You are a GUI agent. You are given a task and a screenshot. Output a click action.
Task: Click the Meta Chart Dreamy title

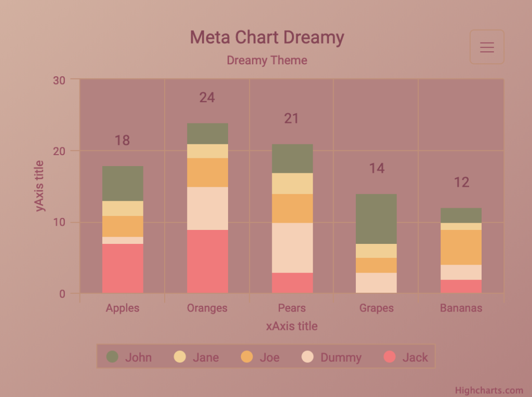(x=267, y=37)
